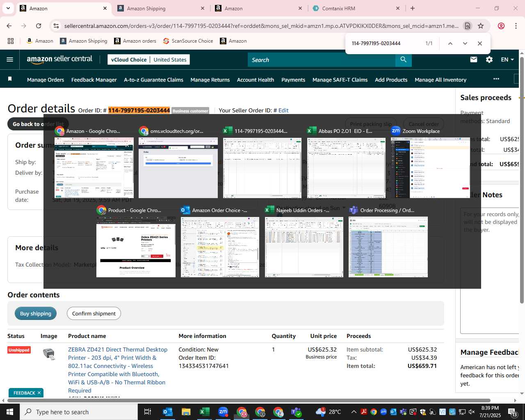525x420 pixels.
Task: Open Outlook from the taskbar
Action: click(x=168, y=412)
